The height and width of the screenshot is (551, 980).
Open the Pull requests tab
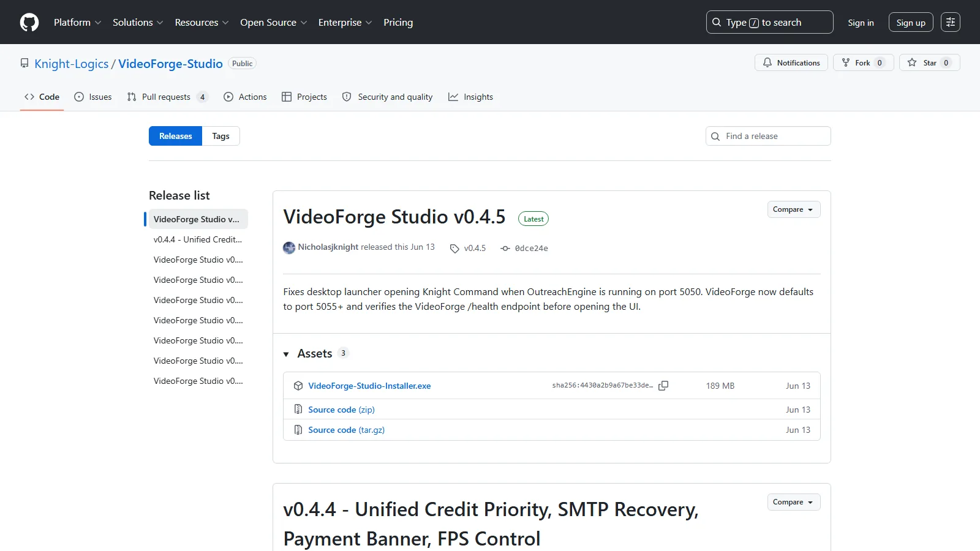(167, 97)
